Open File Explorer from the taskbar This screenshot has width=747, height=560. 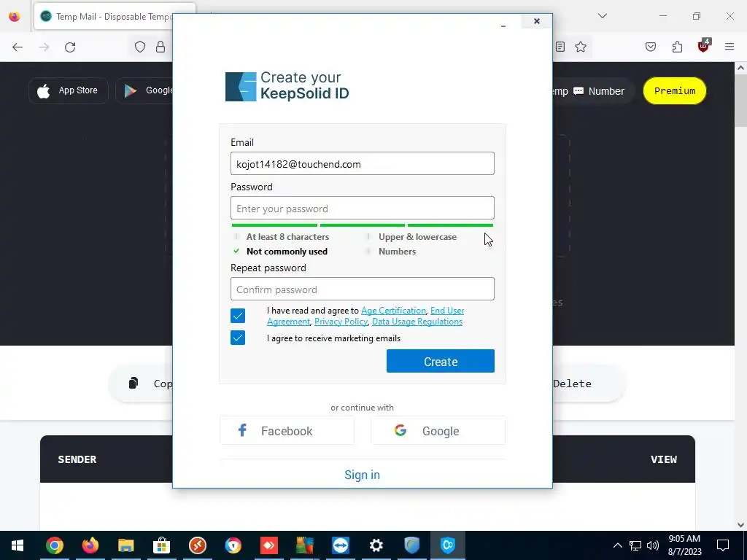pyautogui.click(x=125, y=545)
